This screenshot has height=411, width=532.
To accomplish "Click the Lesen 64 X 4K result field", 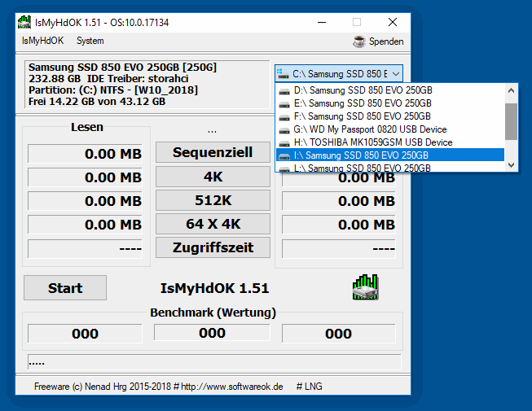I will pos(85,225).
